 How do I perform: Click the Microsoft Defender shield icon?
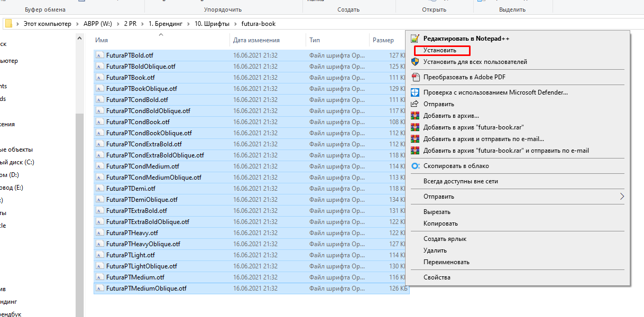coord(415,92)
